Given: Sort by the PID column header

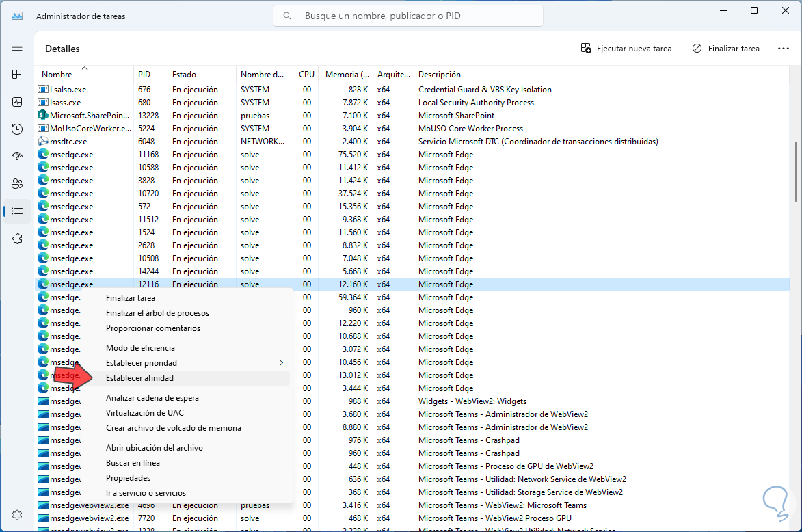Looking at the screenshot, I should [x=150, y=74].
